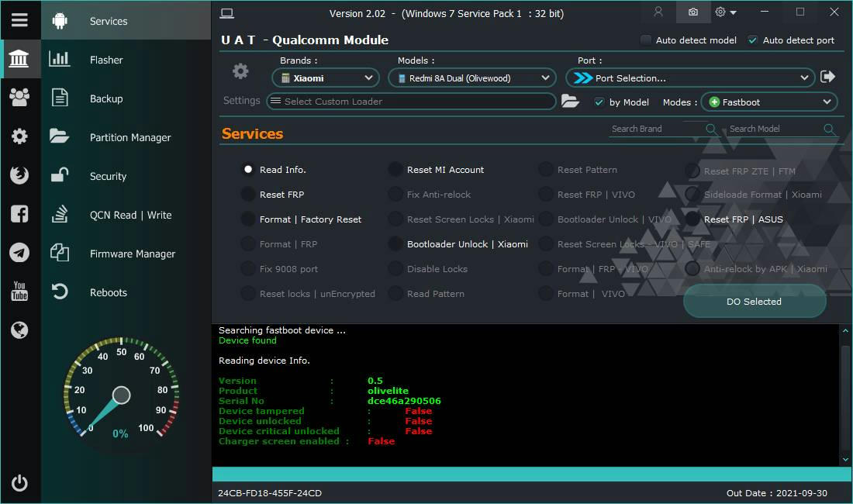
Task: Click the Backup document icon
Action: click(x=59, y=98)
